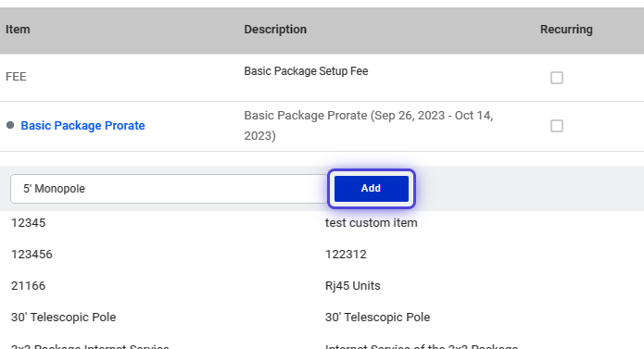Viewport: 644px width, 349px height.
Task: Click the Recurring column header
Action: tap(566, 30)
